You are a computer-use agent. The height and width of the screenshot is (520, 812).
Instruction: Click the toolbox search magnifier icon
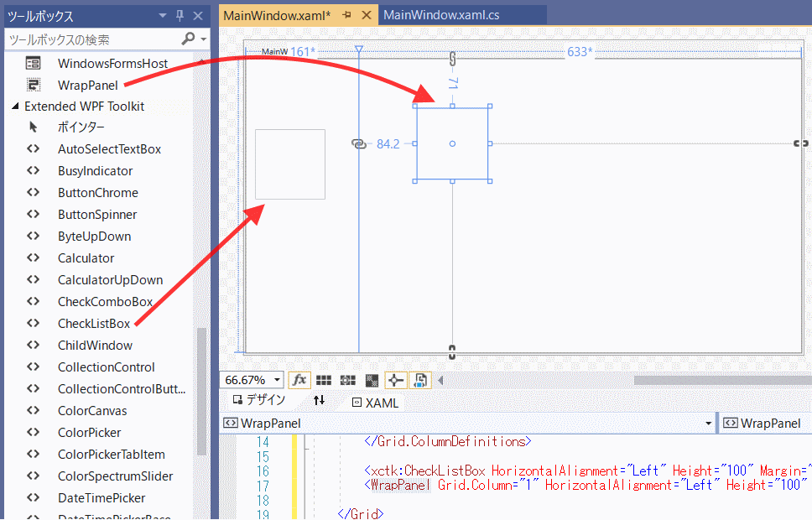pyautogui.click(x=189, y=39)
